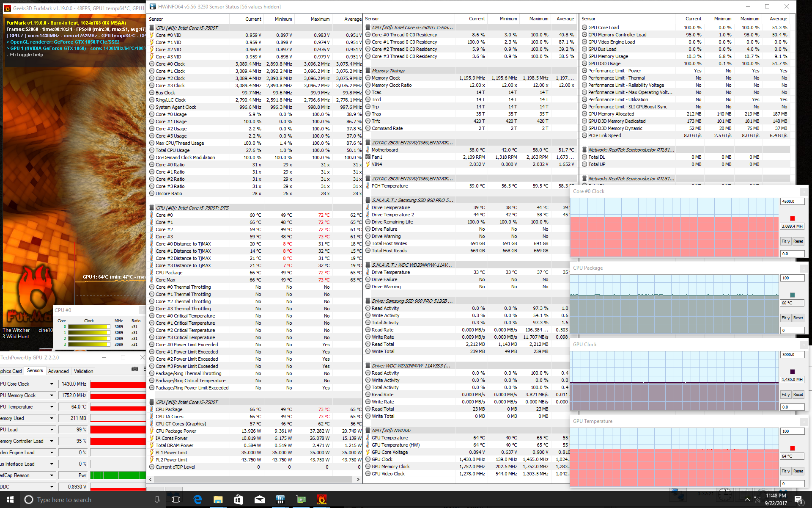Click the Memory Timings section icon
The height and width of the screenshot is (508, 812).
(368, 71)
